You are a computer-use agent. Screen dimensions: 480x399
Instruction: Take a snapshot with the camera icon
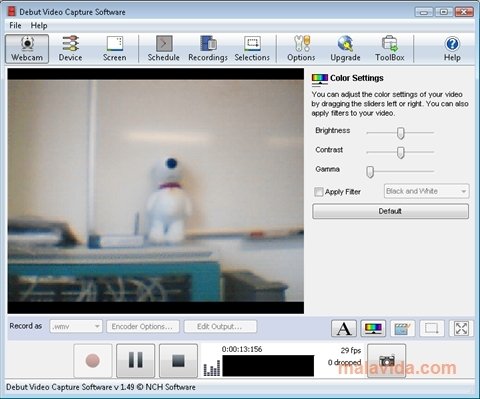[387, 361]
